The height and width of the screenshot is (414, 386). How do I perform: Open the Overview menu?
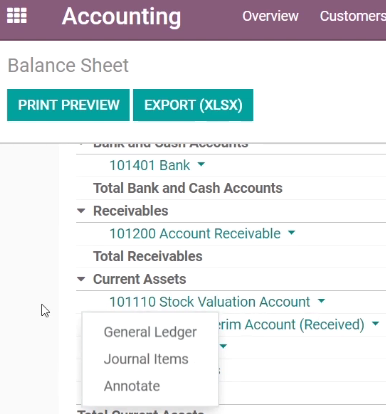[270, 16]
